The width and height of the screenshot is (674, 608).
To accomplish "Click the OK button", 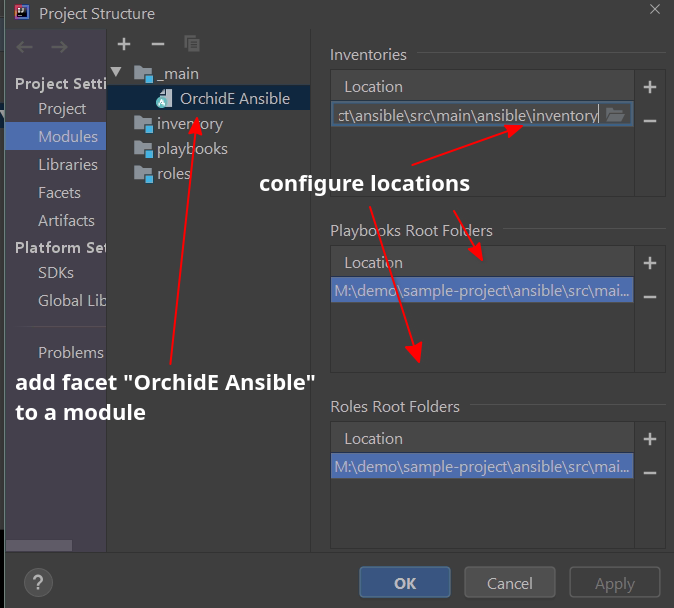I will (x=405, y=583).
